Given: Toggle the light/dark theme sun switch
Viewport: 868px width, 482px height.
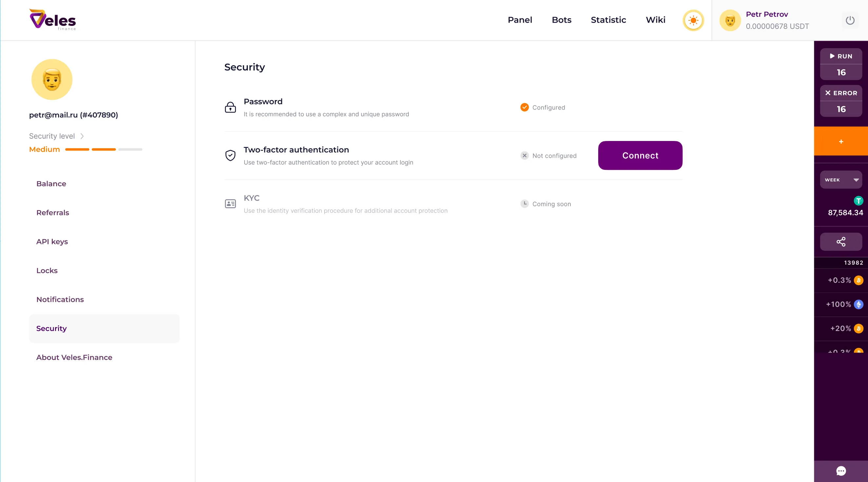Looking at the screenshot, I should (693, 21).
